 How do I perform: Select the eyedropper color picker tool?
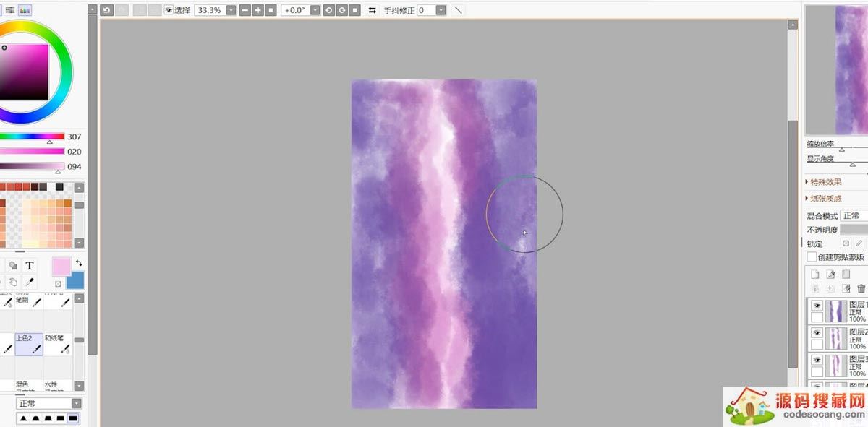pos(30,282)
